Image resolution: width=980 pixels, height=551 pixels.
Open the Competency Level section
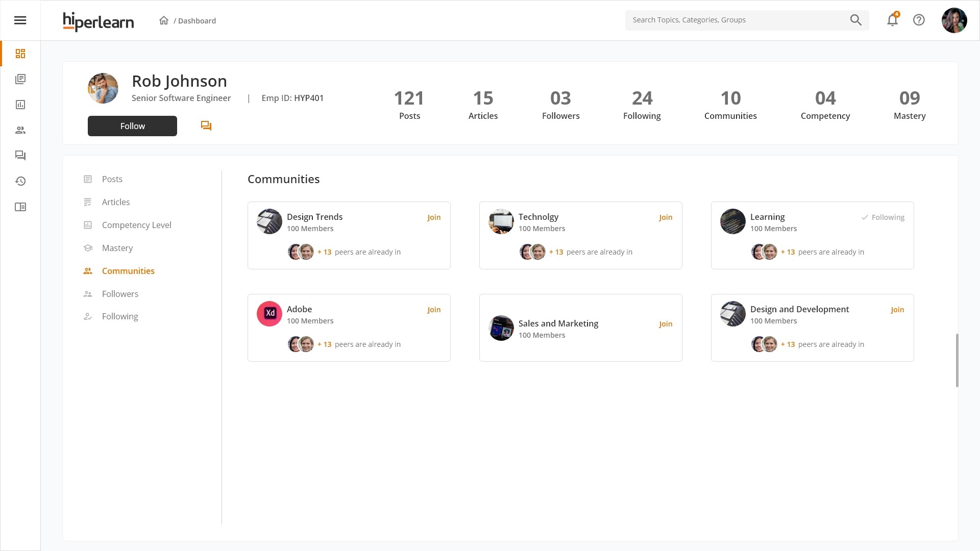(x=136, y=225)
